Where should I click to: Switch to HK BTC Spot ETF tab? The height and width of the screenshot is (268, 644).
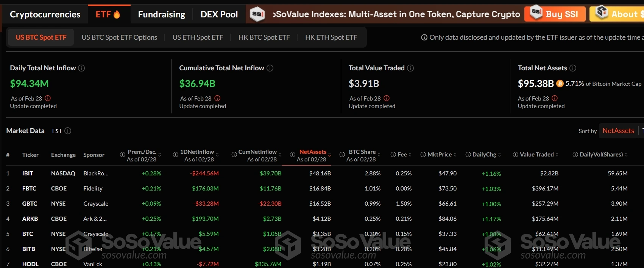point(264,37)
